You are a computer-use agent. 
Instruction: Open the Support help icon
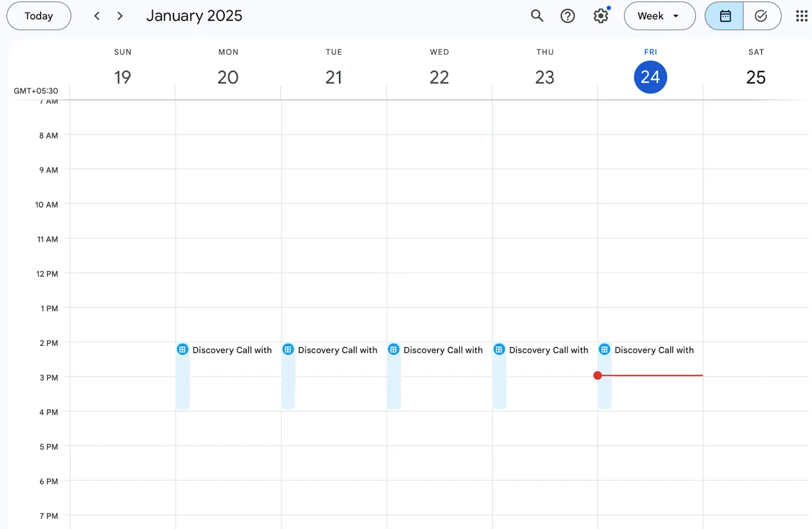(567, 16)
